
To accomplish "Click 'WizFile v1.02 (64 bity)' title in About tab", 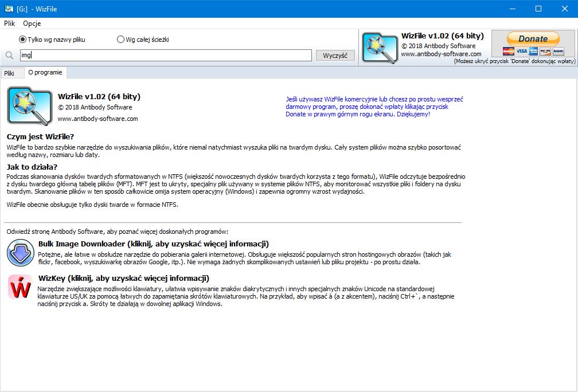I will [x=99, y=96].
